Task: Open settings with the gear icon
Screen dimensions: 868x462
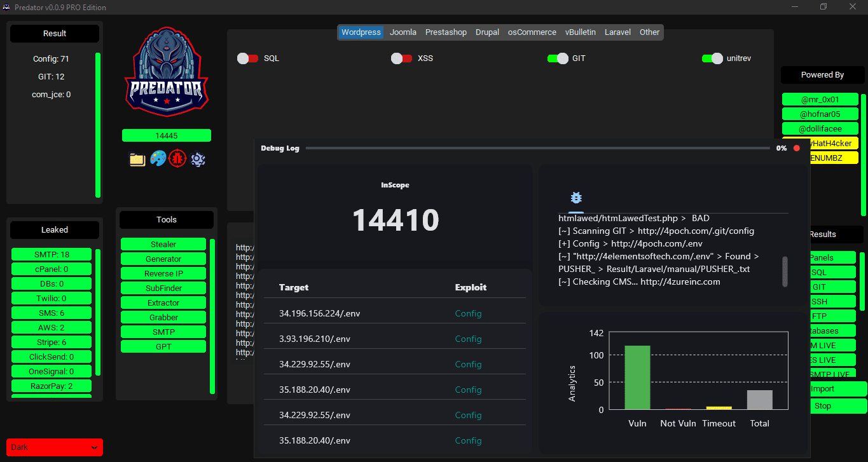Action: click(x=198, y=159)
